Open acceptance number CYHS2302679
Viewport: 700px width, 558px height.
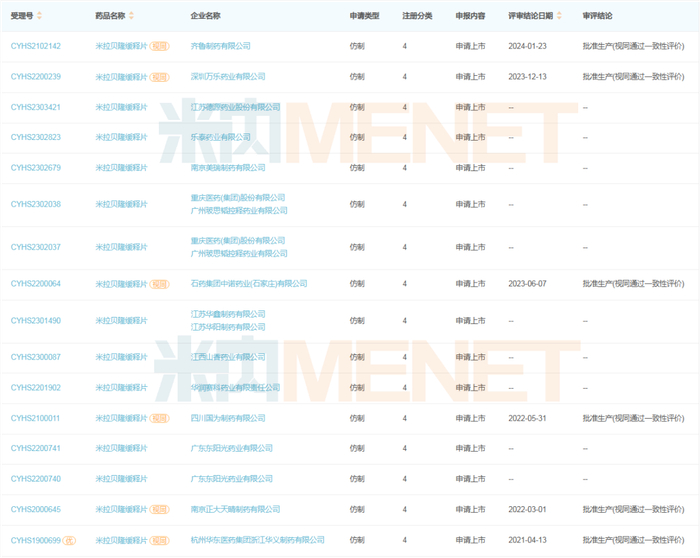(36, 168)
